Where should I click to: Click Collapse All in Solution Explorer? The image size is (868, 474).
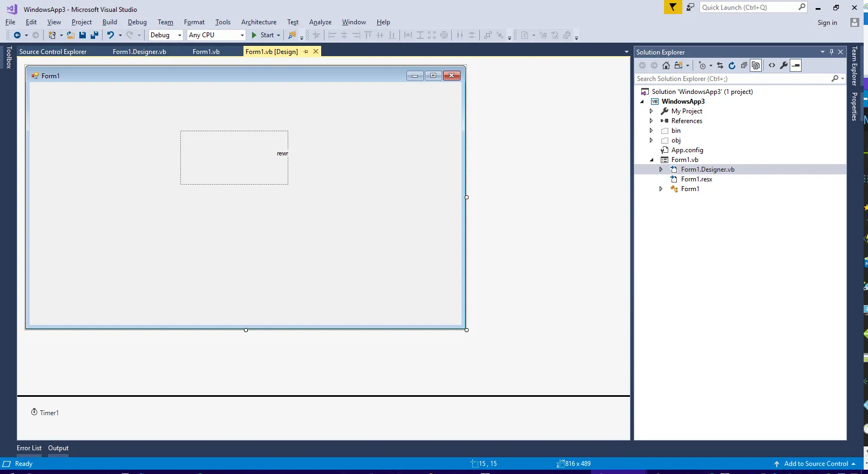pyautogui.click(x=744, y=65)
